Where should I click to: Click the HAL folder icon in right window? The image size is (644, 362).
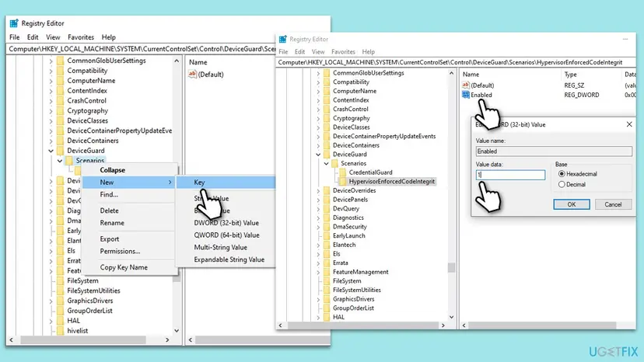[x=327, y=317]
